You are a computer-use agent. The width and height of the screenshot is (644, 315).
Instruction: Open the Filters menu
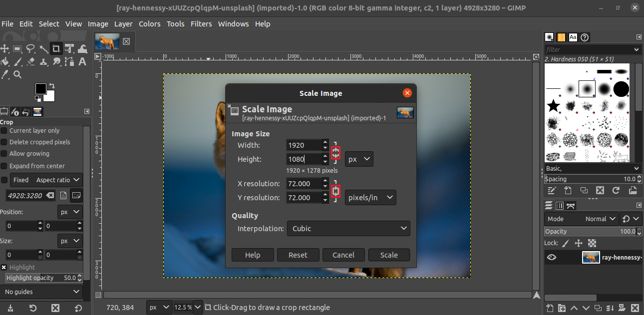click(x=201, y=24)
